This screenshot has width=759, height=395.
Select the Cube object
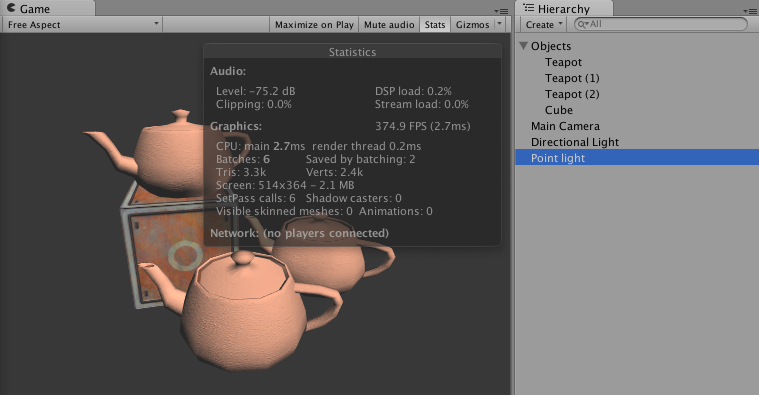pyautogui.click(x=559, y=110)
